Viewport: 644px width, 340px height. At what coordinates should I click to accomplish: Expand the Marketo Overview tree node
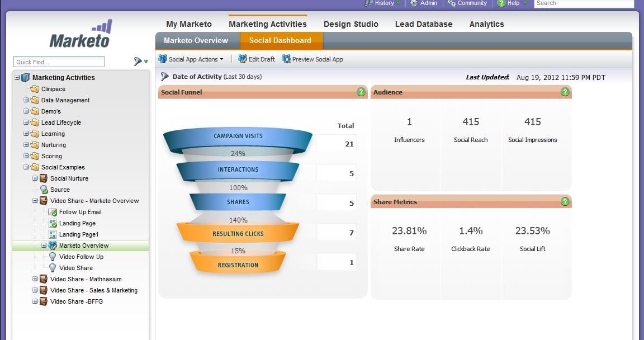44,245
